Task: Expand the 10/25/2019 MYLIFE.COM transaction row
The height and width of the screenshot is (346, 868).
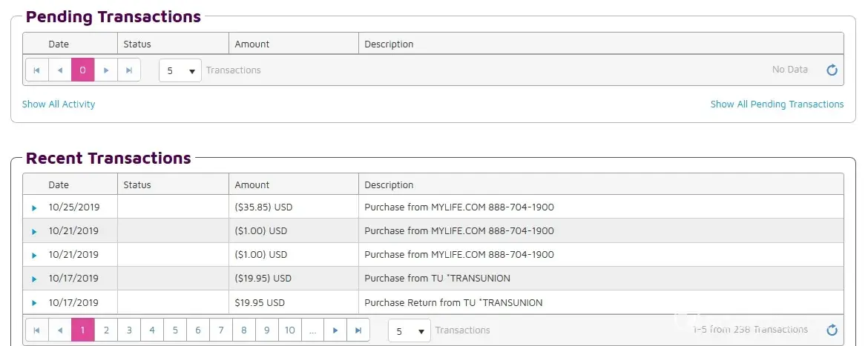Action: (x=34, y=208)
